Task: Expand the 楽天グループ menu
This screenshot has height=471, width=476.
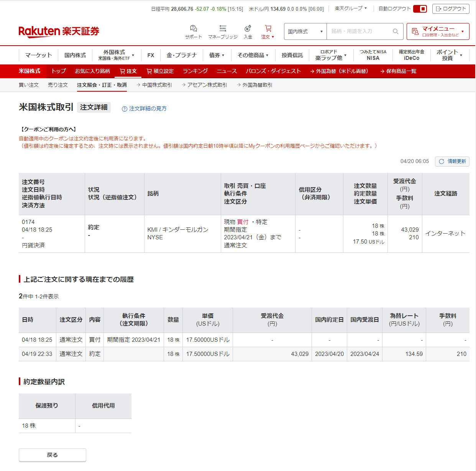Action: pyautogui.click(x=351, y=8)
